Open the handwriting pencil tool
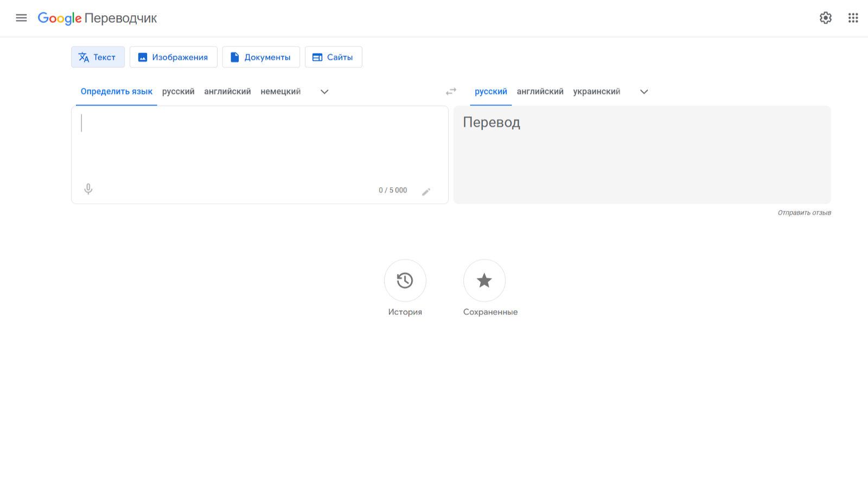 coord(426,192)
